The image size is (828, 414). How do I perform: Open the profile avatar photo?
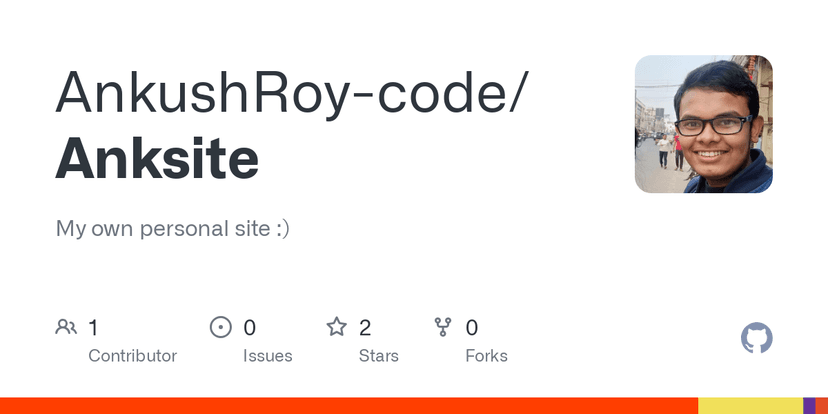click(x=703, y=124)
